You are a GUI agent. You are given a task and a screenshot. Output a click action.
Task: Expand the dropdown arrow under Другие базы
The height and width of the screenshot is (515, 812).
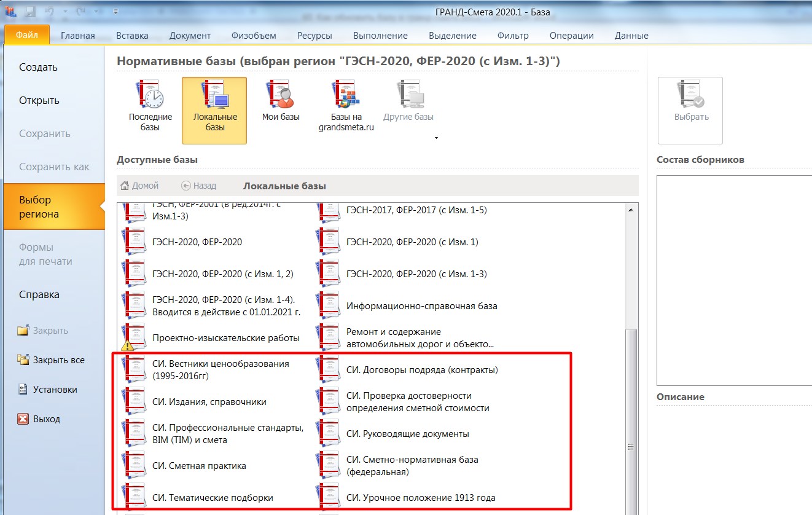coord(436,138)
